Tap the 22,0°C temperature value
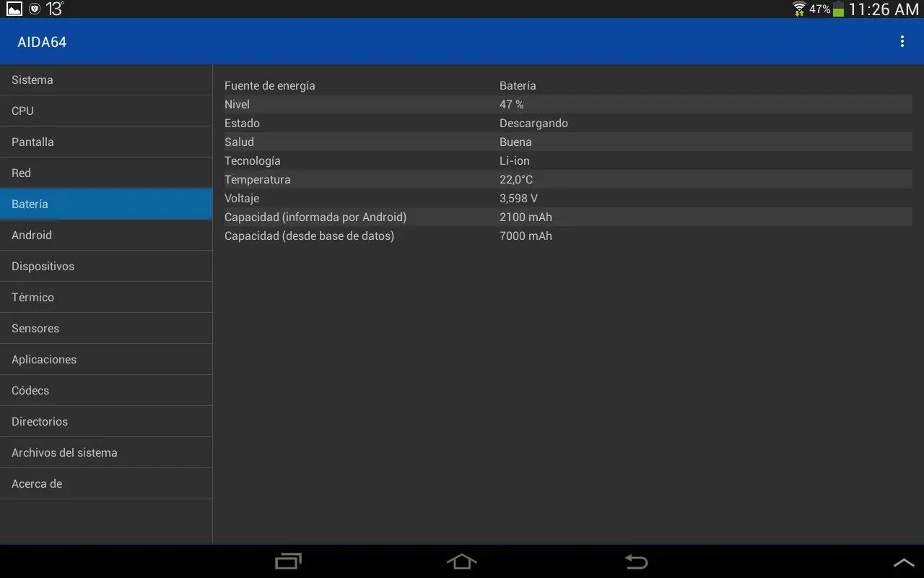The image size is (924, 578). tap(516, 180)
